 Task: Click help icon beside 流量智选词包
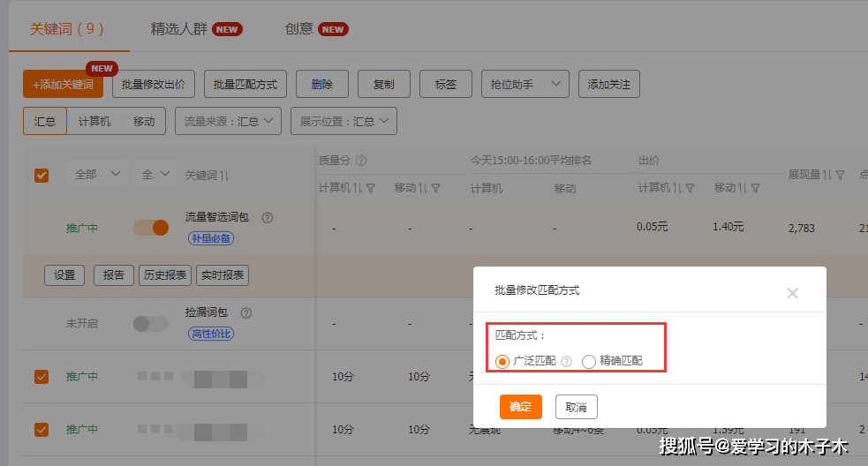tap(268, 217)
